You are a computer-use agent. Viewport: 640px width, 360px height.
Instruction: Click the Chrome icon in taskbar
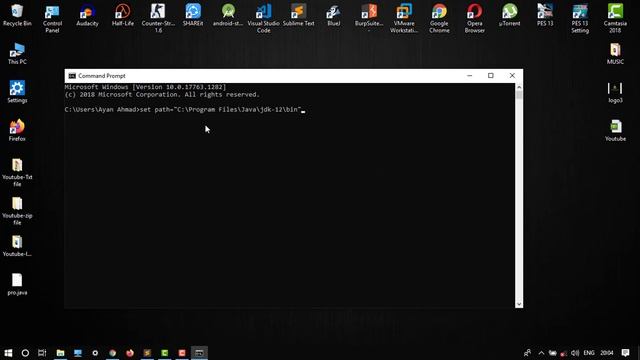[x=112, y=353]
